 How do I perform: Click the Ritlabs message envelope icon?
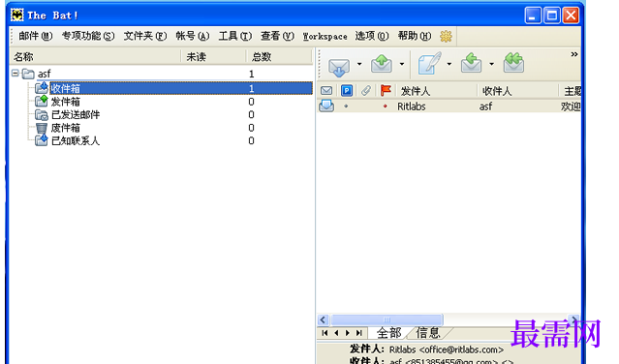click(x=326, y=106)
